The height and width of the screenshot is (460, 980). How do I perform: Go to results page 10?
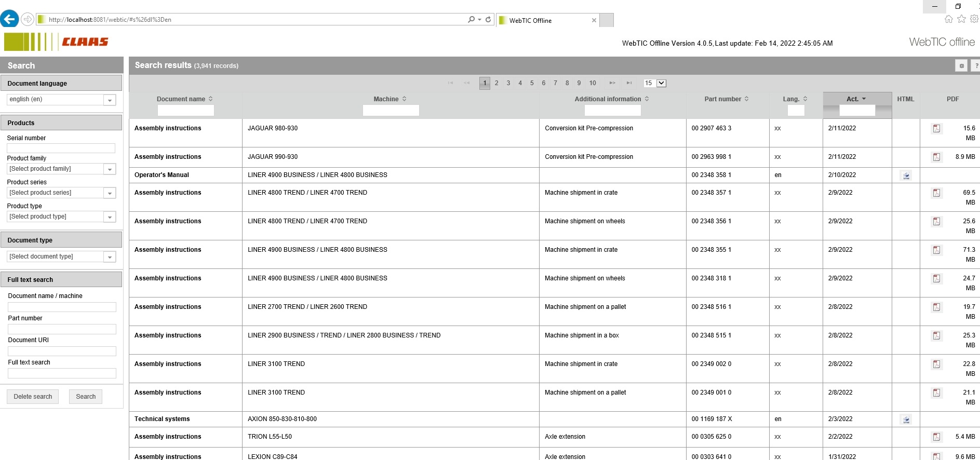coord(593,83)
